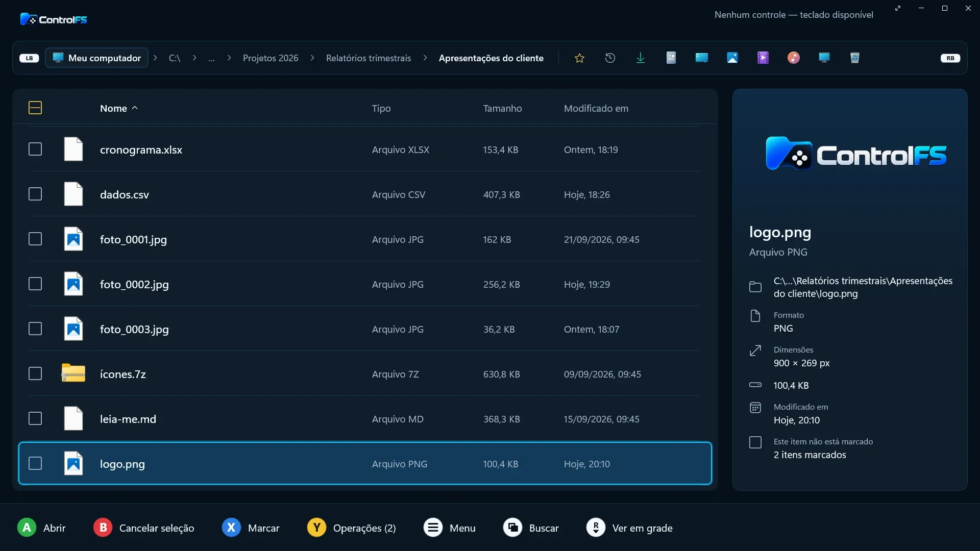980x551 pixels.
Task: Navigate to Projetos 2026 breadcrumb
Action: tap(271, 58)
